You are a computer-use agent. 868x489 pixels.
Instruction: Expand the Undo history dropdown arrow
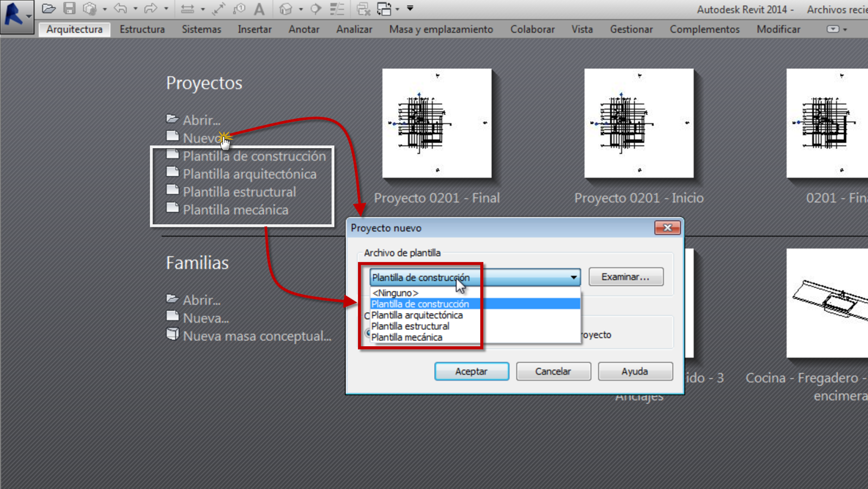pyautogui.click(x=135, y=9)
